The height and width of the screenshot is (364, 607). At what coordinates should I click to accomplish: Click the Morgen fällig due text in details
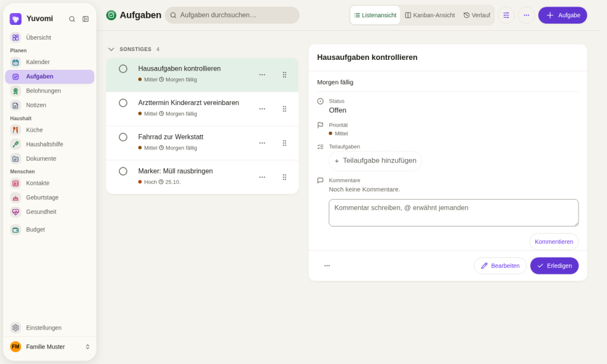pos(336,82)
